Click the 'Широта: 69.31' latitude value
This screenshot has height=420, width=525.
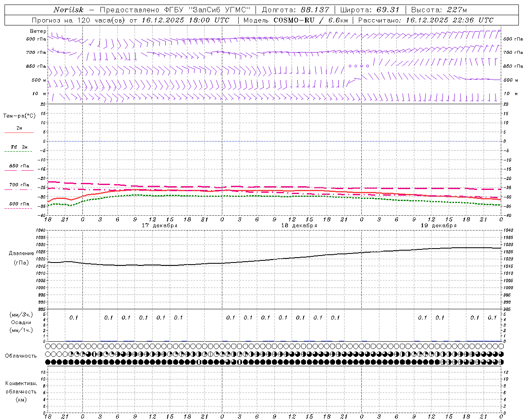coord(370,10)
